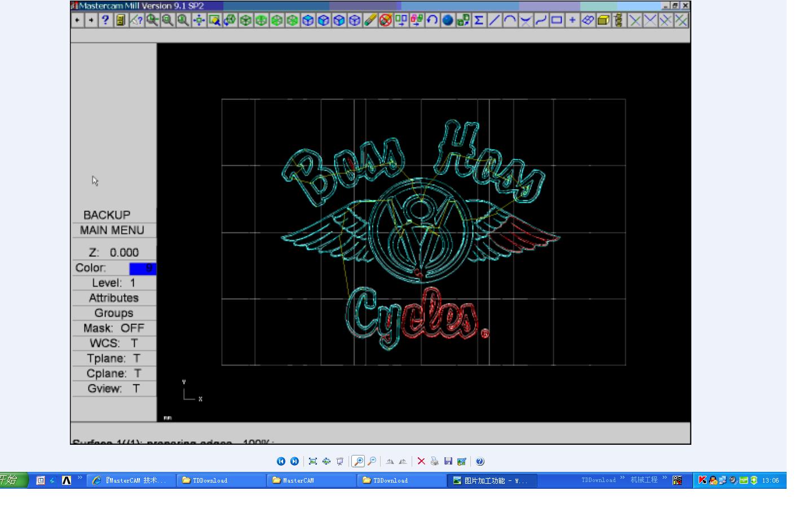
Task: Start slideshow in picture viewer
Action: click(340, 461)
